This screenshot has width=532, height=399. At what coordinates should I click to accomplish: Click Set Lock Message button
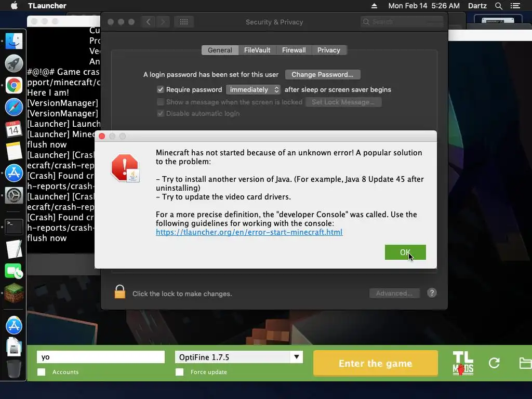pyautogui.click(x=343, y=102)
